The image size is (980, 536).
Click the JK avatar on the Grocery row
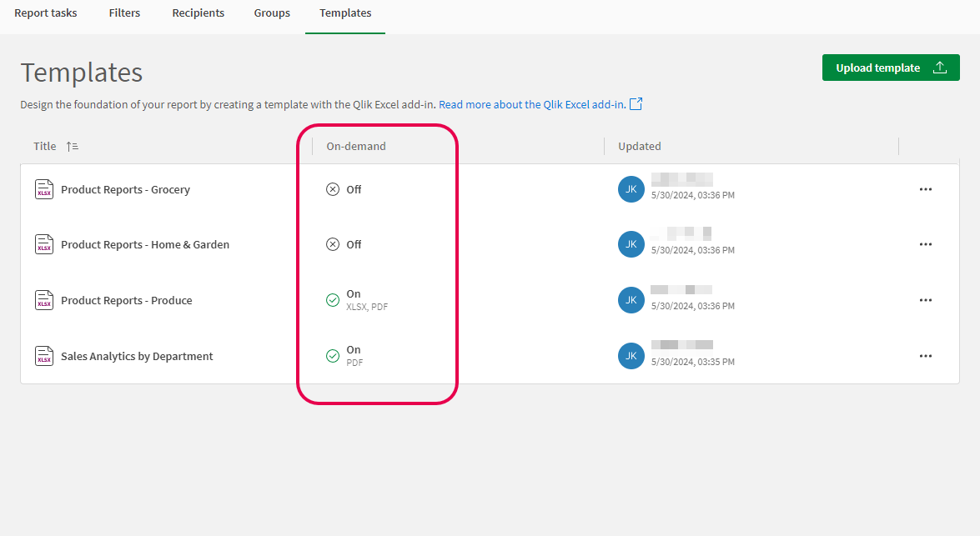(631, 189)
